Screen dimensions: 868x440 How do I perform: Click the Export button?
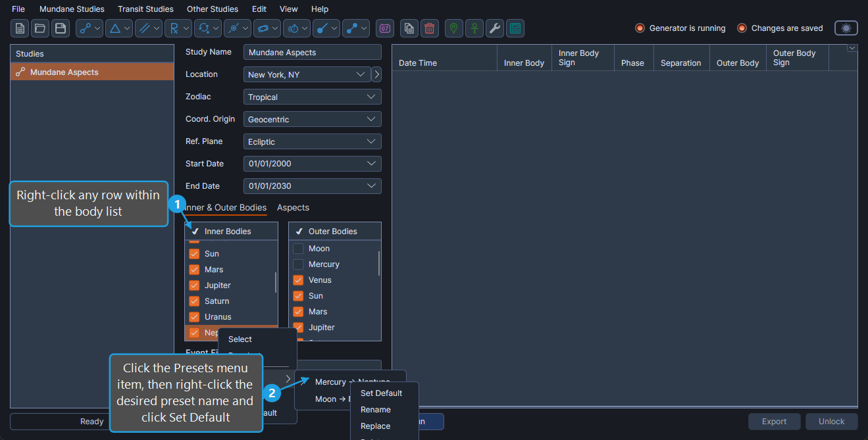(775, 422)
